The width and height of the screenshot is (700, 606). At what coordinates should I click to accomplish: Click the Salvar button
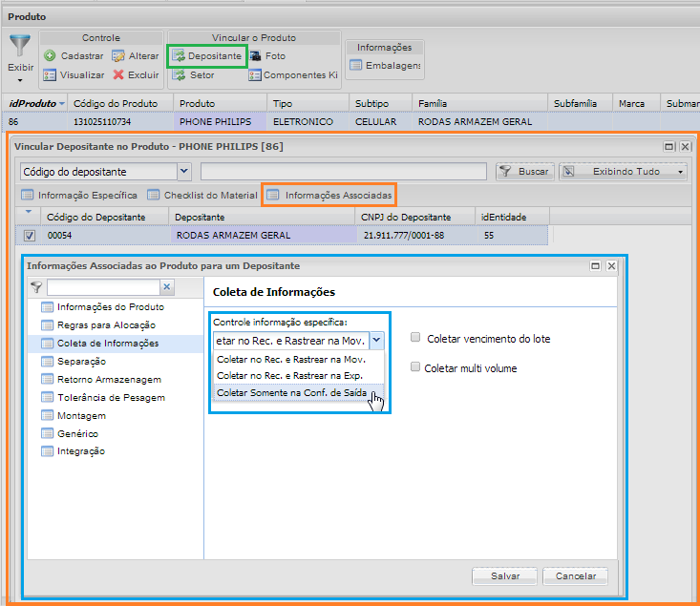505,576
